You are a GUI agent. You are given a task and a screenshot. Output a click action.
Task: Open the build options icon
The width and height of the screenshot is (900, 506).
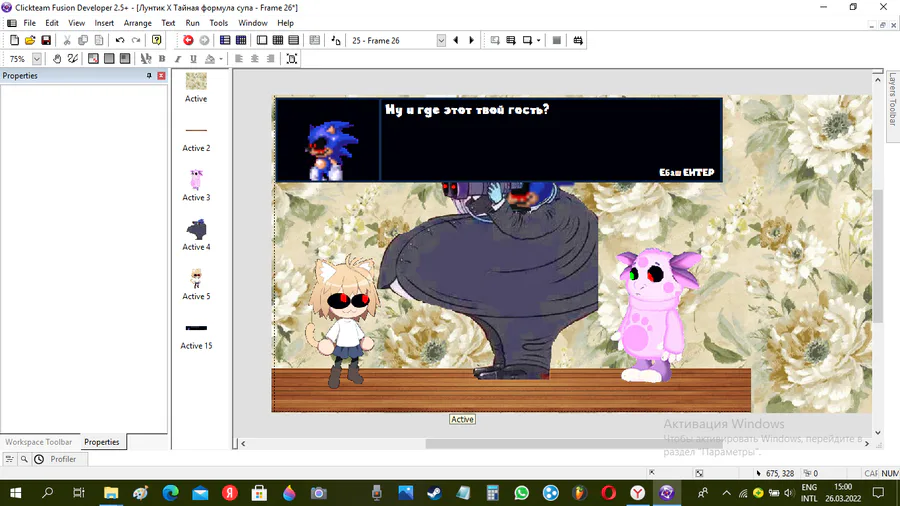(x=578, y=40)
